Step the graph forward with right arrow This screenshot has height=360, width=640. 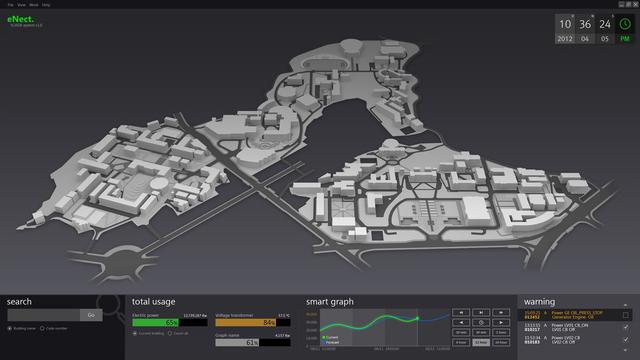click(x=501, y=322)
